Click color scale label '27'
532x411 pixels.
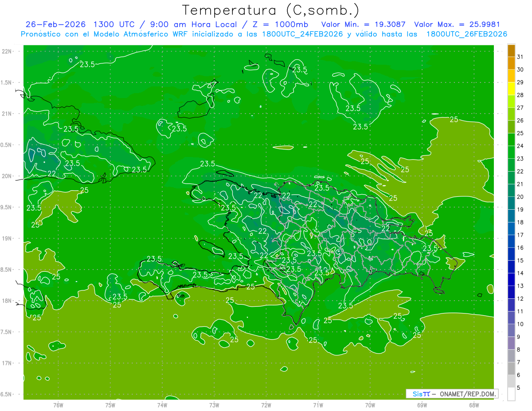pyautogui.click(x=520, y=108)
